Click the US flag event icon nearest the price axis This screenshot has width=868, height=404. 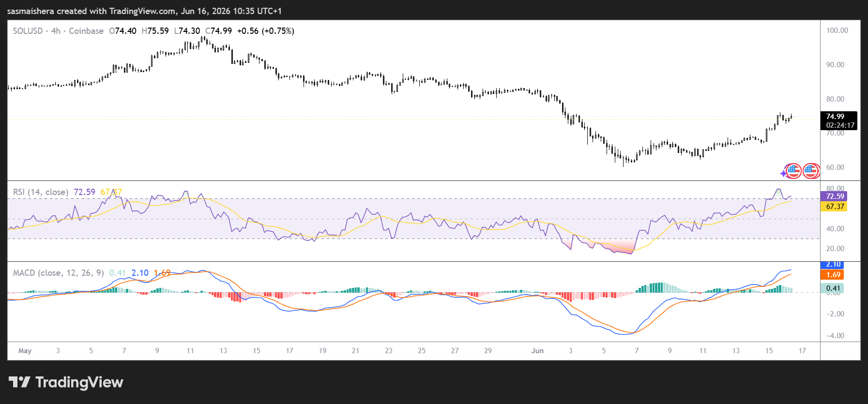(811, 171)
